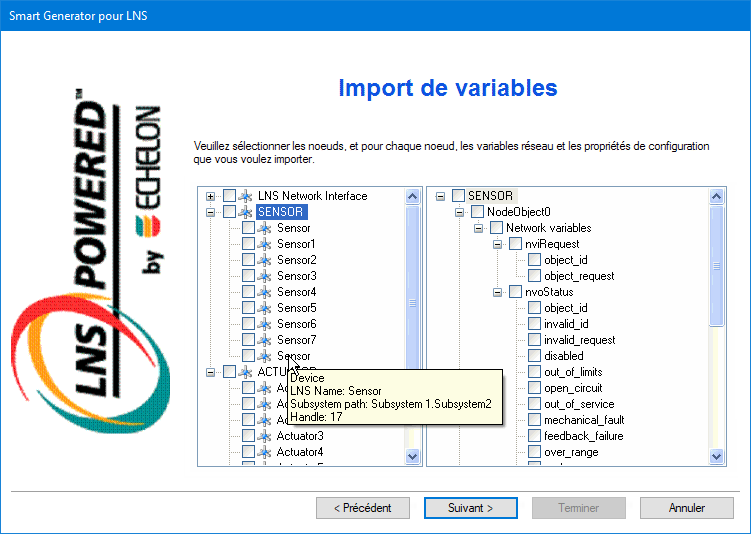Tick the ACTUATOR checkbox

(229, 371)
